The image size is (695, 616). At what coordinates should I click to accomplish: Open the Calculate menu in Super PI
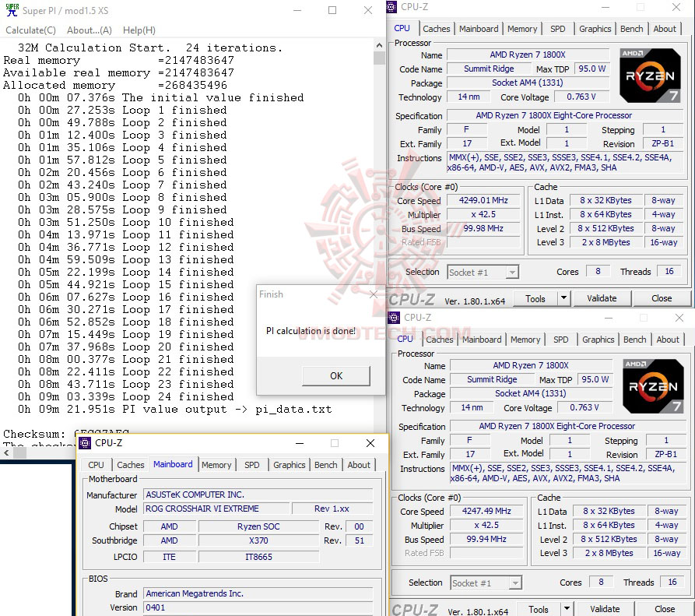pos(30,30)
